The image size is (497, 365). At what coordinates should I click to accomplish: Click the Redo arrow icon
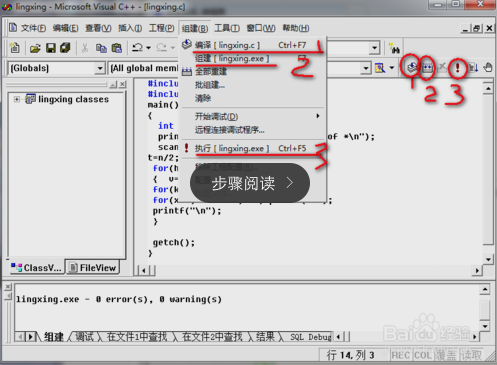click(162, 48)
